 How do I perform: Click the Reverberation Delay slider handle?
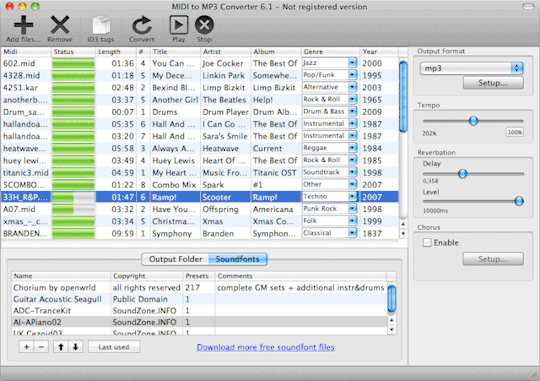click(463, 173)
